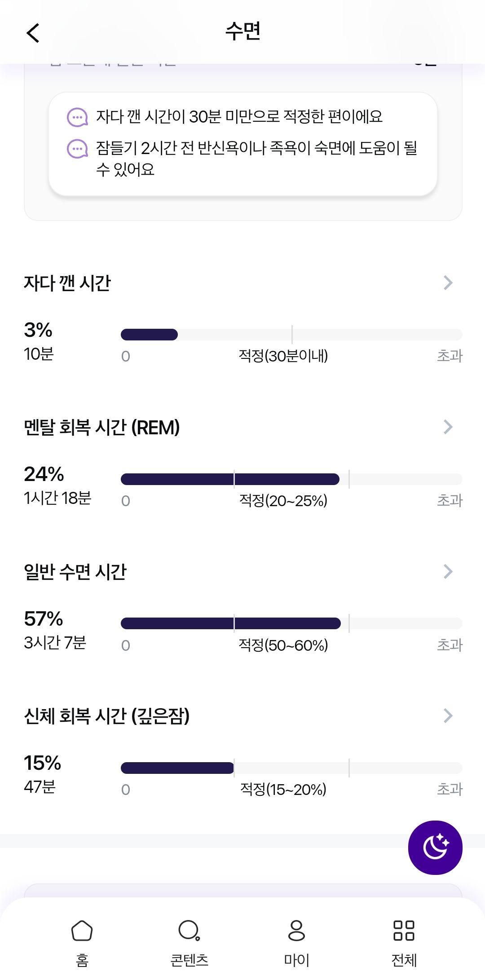485x980 pixels.
Task: Tap the 콘텐츠 content icon
Action: click(x=189, y=930)
